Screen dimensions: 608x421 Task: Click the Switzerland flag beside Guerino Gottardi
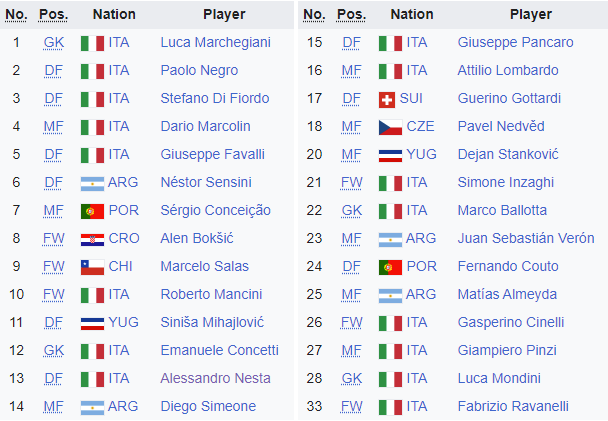click(x=387, y=100)
